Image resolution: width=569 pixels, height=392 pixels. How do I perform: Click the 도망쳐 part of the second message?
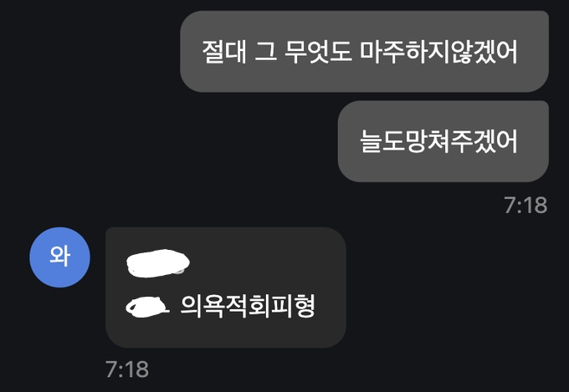(x=416, y=141)
